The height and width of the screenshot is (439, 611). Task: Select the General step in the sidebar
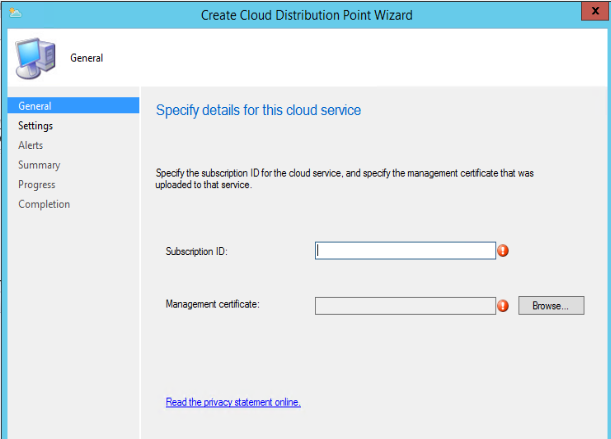[x=34, y=106]
